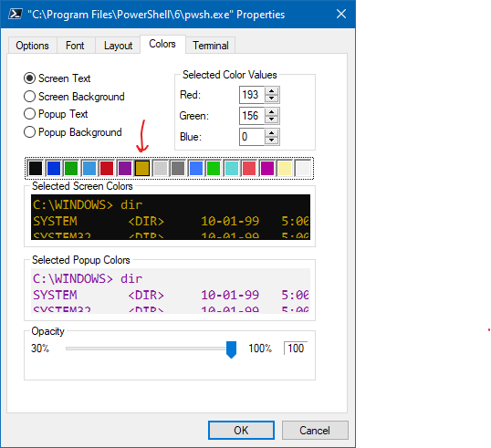491x448 pixels.
Task: Pick the pale yellow color swatch
Action: (285, 169)
